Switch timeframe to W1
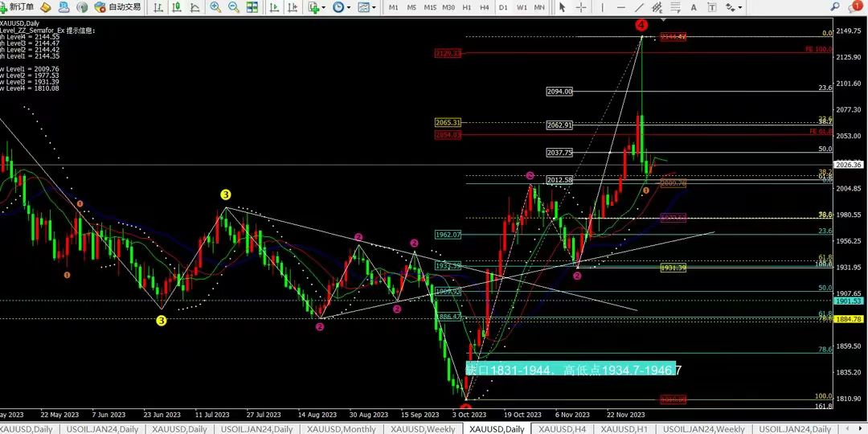Viewport: 868px width, 434px height. pos(522,7)
